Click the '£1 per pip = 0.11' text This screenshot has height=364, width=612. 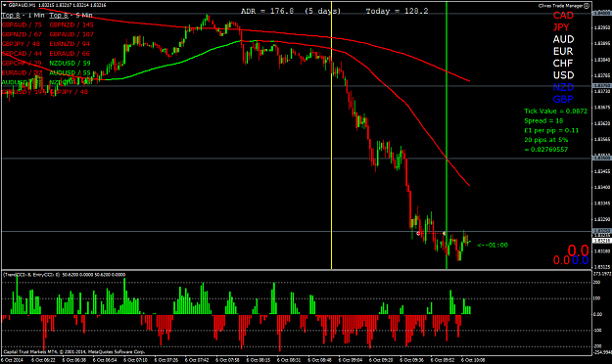pyautogui.click(x=551, y=130)
